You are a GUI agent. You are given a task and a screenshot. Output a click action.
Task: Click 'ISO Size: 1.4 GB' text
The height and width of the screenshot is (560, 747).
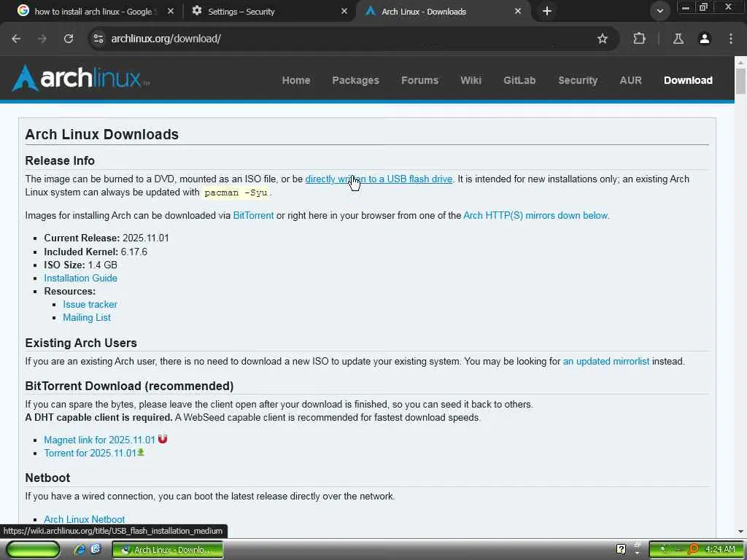tap(80, 265)
